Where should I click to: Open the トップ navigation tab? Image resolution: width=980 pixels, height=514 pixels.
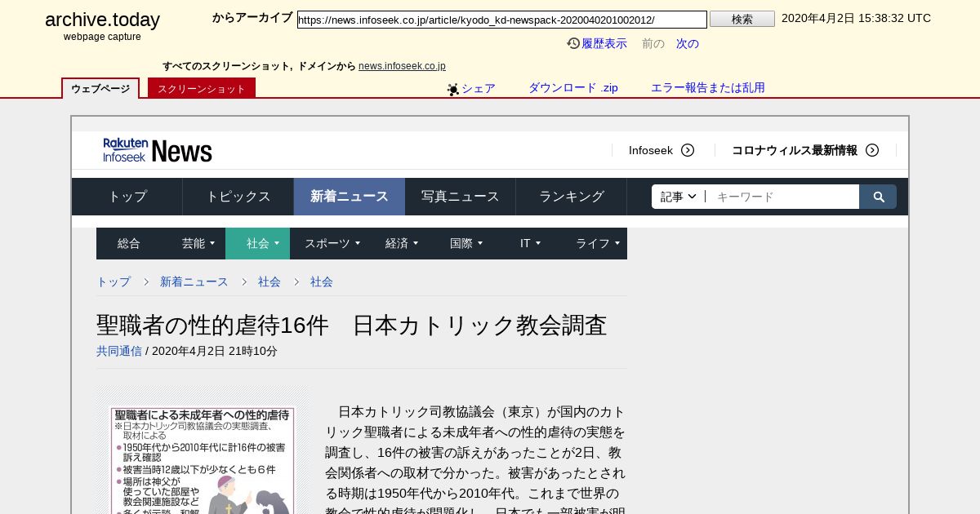coord(127,197)
